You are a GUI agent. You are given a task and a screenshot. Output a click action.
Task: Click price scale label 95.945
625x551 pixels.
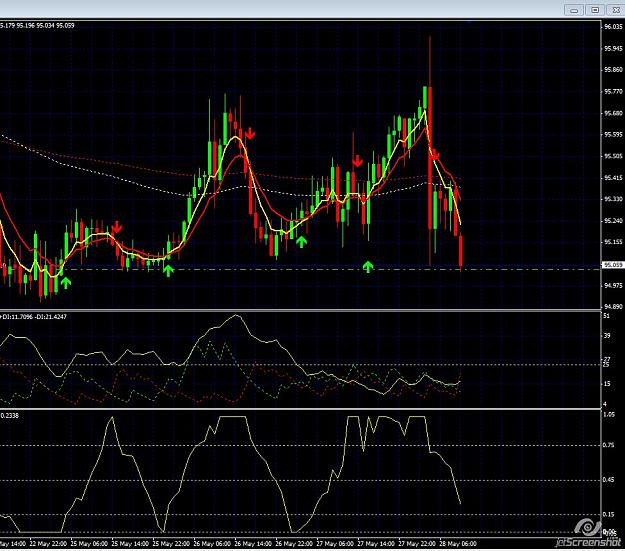click(613, 49)
